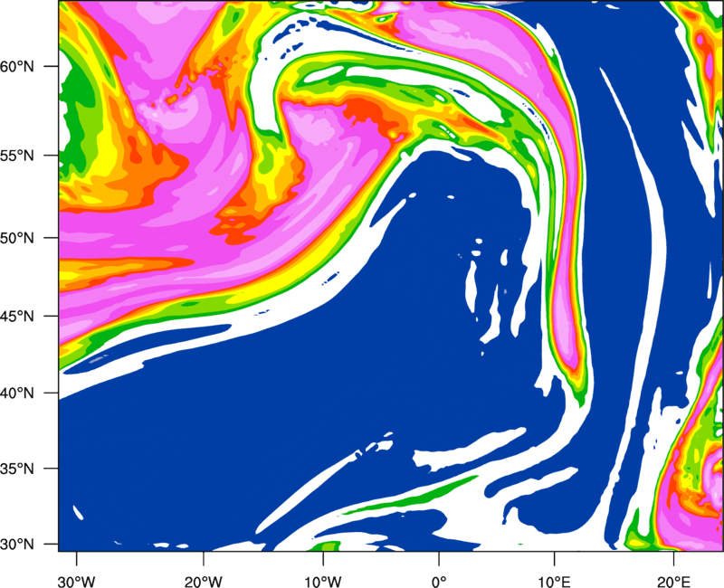
Task: Click the 30°W longitude label
Action: click(77, 582)
